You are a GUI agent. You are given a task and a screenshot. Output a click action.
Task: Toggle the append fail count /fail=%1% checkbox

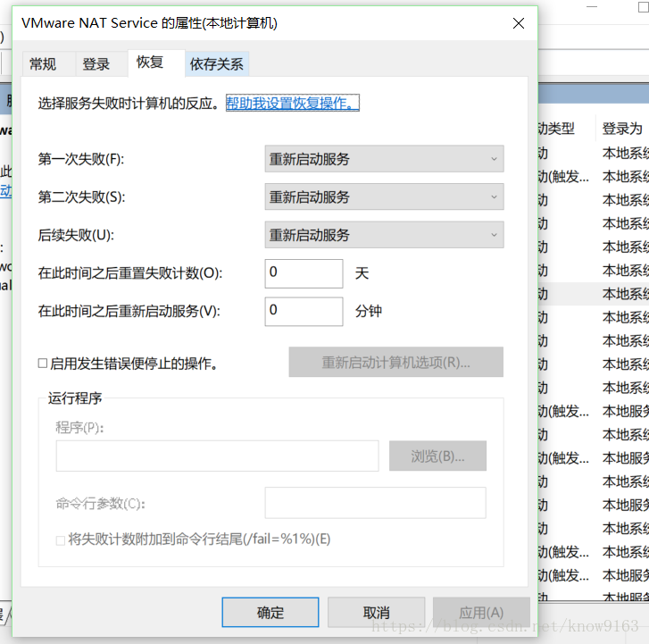coord(61,540)
